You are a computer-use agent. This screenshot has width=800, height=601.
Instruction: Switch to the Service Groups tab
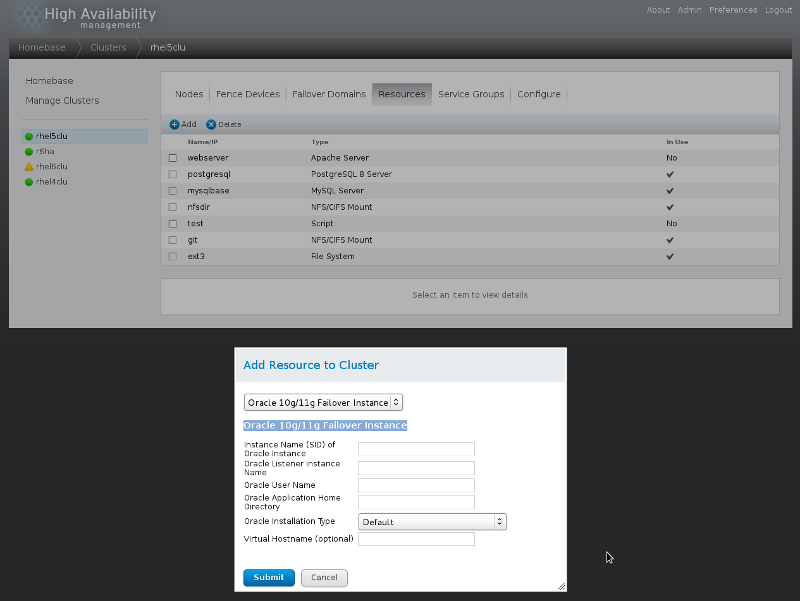click(x=471, y=94)
